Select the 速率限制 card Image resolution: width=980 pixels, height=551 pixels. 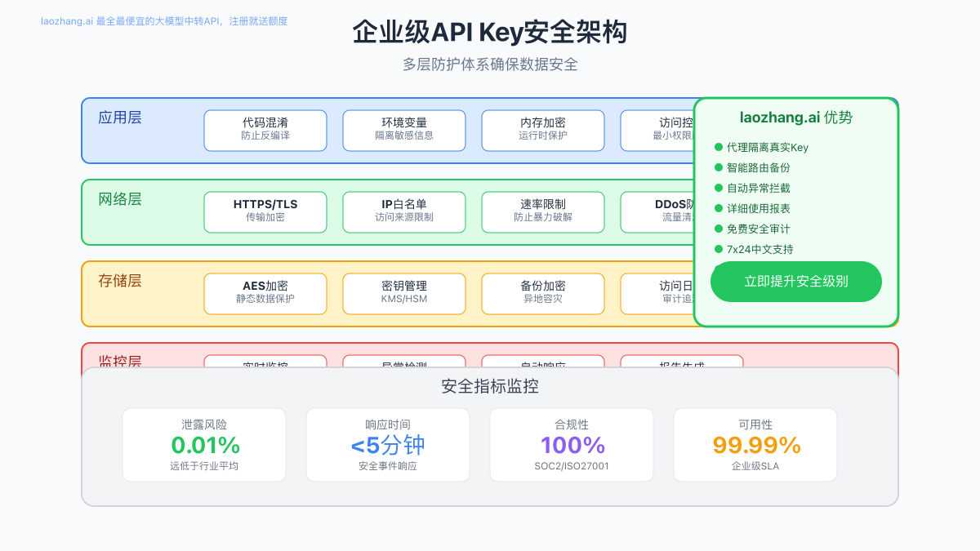[543, 212]
